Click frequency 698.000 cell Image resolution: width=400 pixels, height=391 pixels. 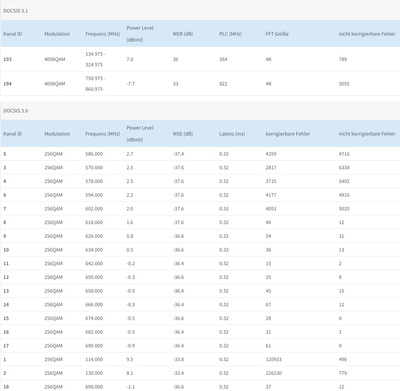[94, 387]
